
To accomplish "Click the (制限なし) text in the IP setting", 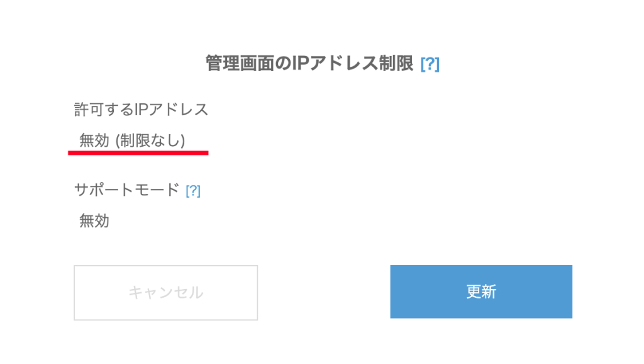I will [x=150, y=141].
